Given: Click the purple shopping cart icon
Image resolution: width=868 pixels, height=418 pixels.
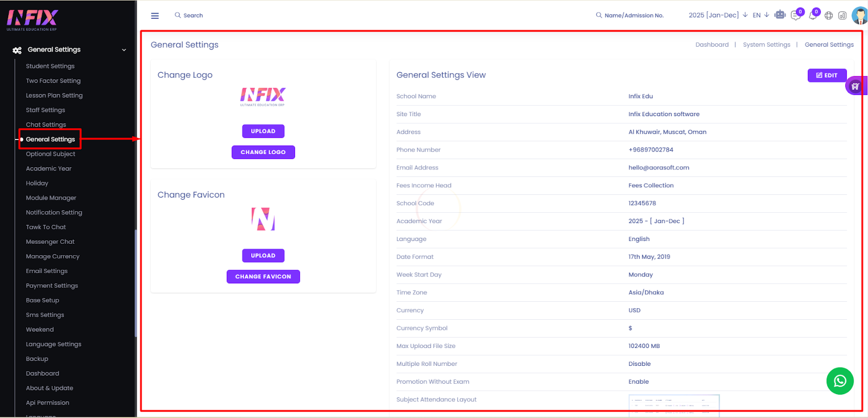Looking at the screenshot, I should [x=856, y=86].
